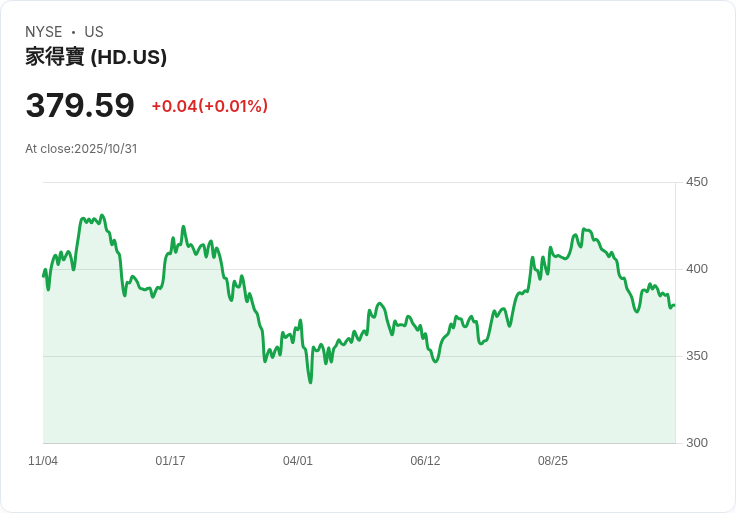Viewport: 736px width, 513px height.
Task: Select the 379.59 price figure
Action: pos(80,105)
